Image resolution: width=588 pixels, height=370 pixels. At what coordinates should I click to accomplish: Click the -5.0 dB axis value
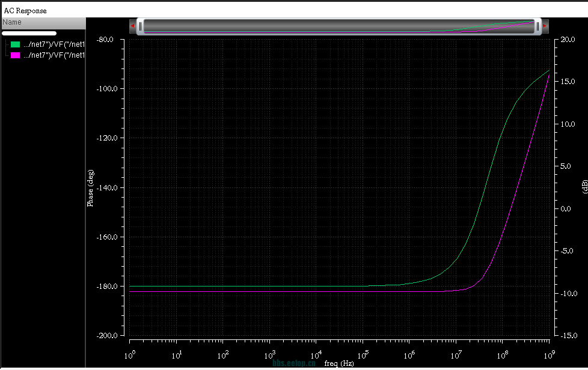tap(566, 251)
